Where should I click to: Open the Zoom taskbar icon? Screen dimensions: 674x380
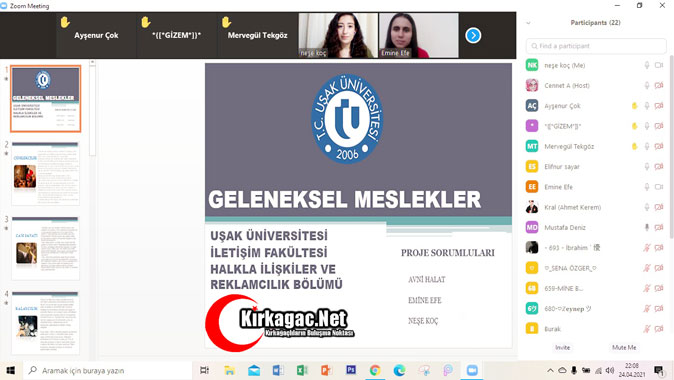click(x=472, y=370)
